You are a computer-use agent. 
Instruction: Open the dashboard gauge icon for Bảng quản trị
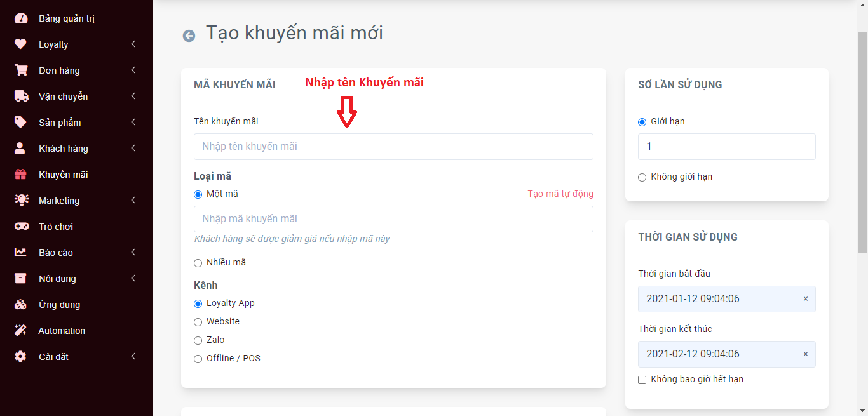coord(21,18)
